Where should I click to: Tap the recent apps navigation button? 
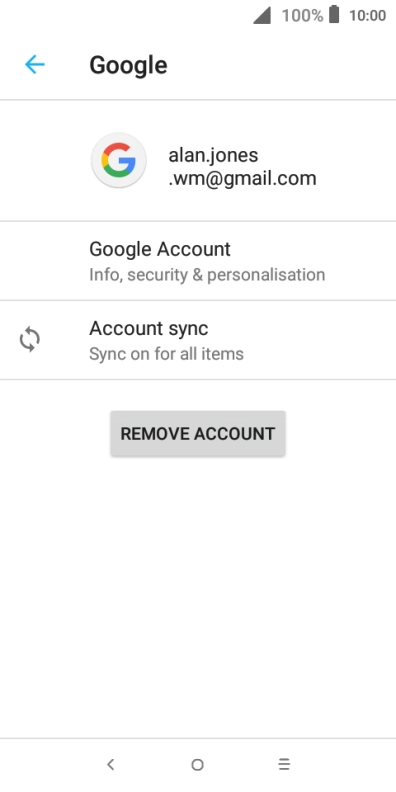tap(284, 765)
